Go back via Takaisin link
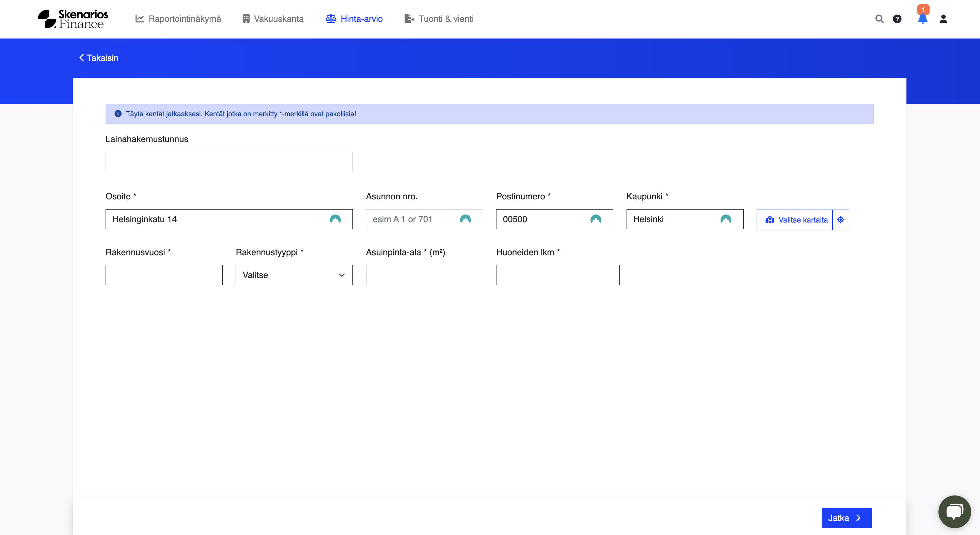 click(98, 58)
